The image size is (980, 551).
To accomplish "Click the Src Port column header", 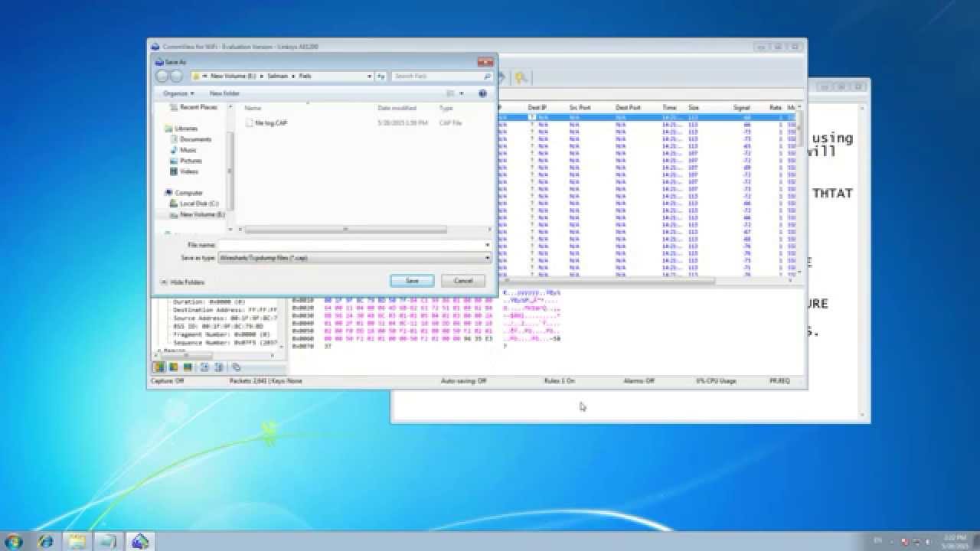I will pyautogui.click(x=580, y=108).
